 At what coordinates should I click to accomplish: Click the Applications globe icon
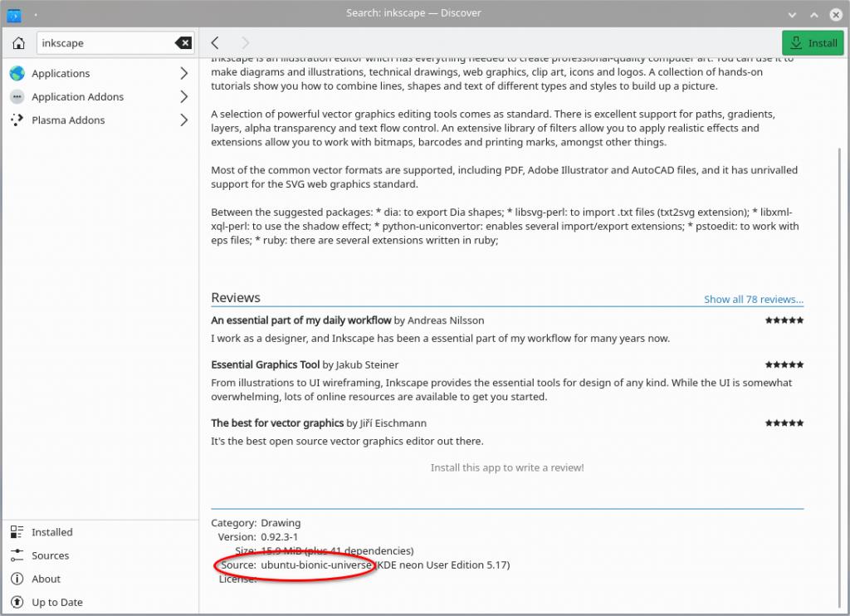click(17, 73)
